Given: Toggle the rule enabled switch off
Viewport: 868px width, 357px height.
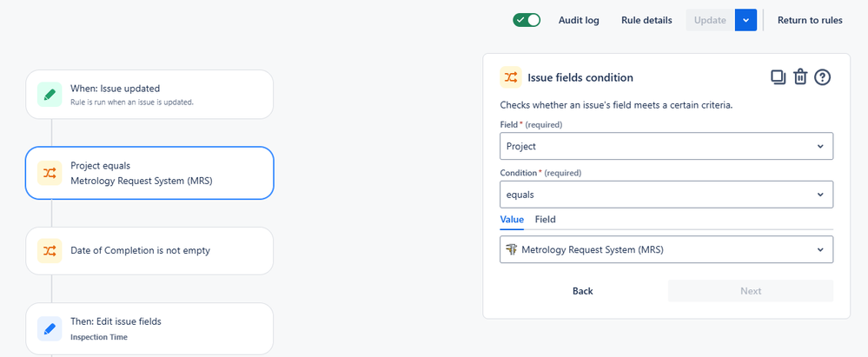Looking at the screenshot, I should [x=527, y=20].
